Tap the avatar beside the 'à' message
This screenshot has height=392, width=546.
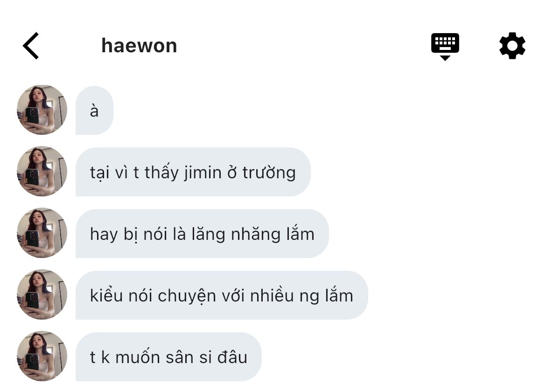(x=42, y=110)
